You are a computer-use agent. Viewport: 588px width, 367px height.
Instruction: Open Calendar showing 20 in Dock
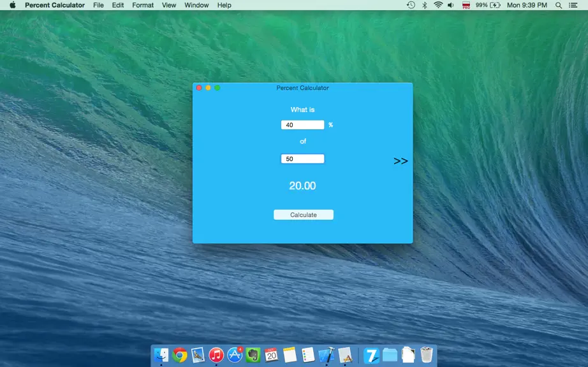click(x=272, y=355)
